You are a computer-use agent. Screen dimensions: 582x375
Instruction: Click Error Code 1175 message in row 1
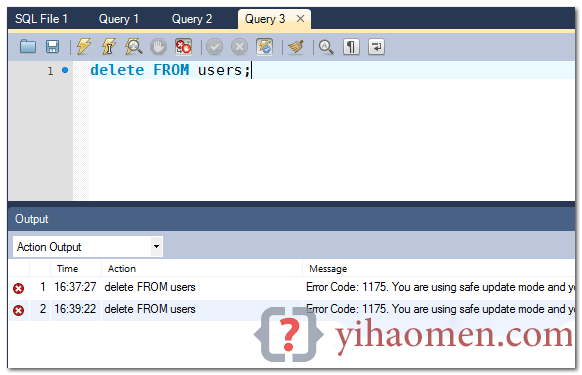[440, 287]
